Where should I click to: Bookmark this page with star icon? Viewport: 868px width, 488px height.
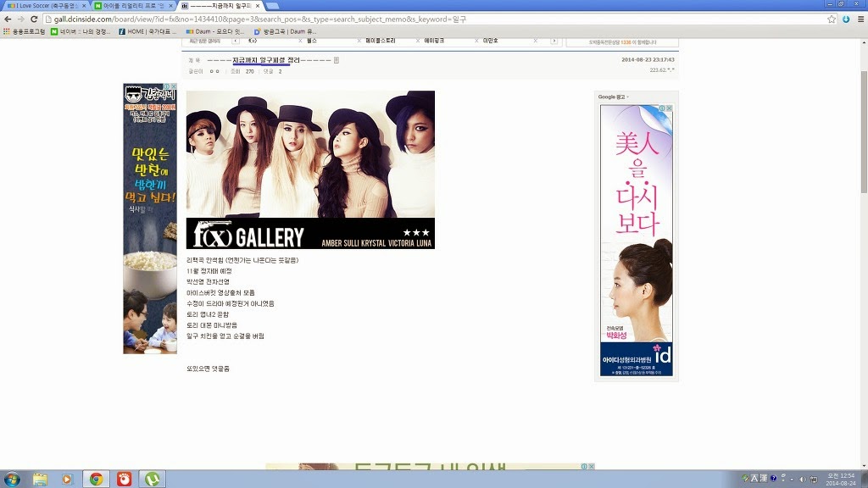point(832,19)
